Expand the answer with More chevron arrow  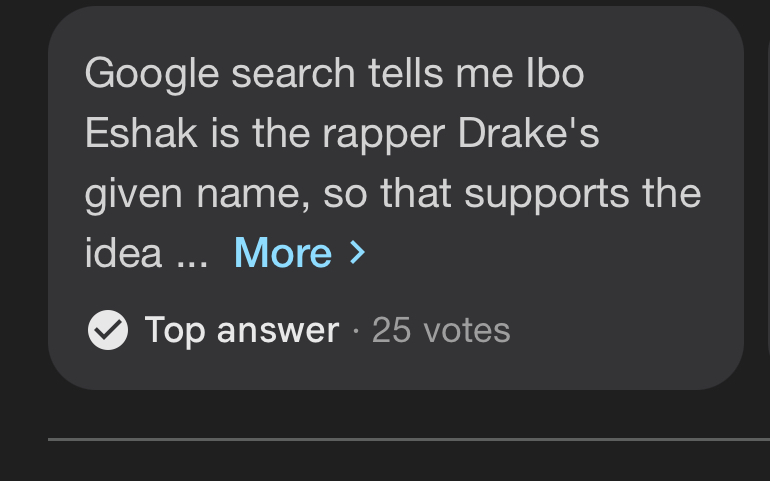pyautogui.click(x=357, y=253)
